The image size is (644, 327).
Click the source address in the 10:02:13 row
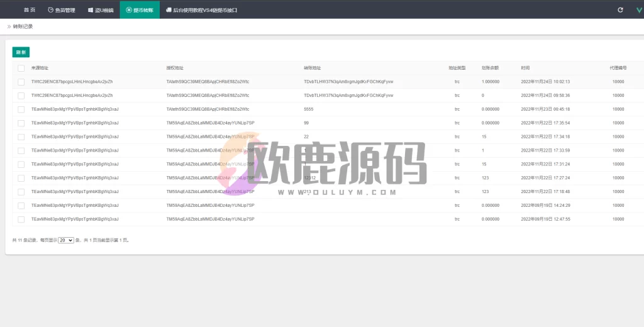pos(72,82)
